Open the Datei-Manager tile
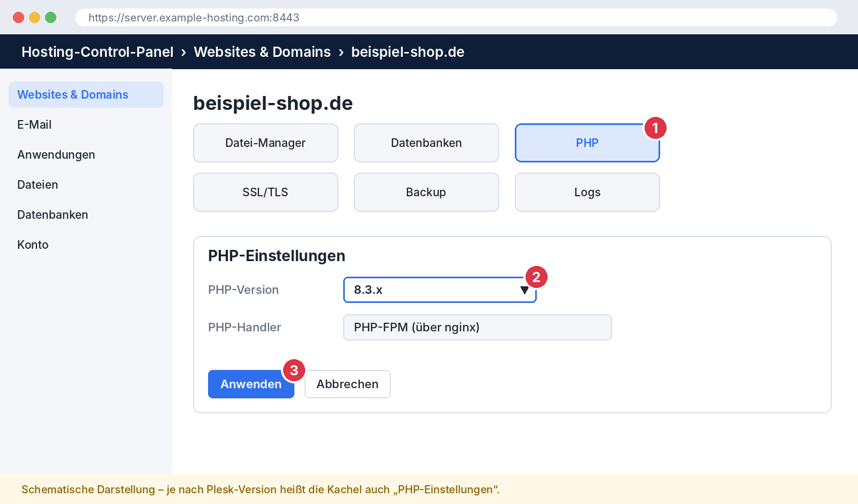 [x=265, y=143]
